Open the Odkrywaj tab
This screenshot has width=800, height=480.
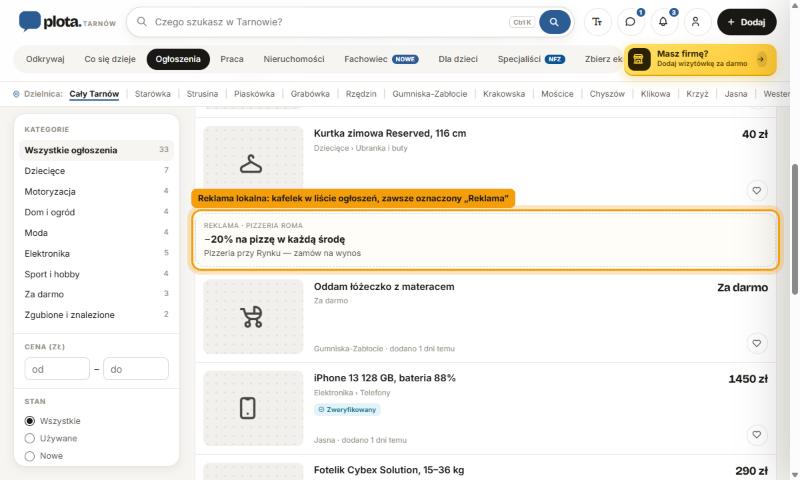(x=45, y=59)
